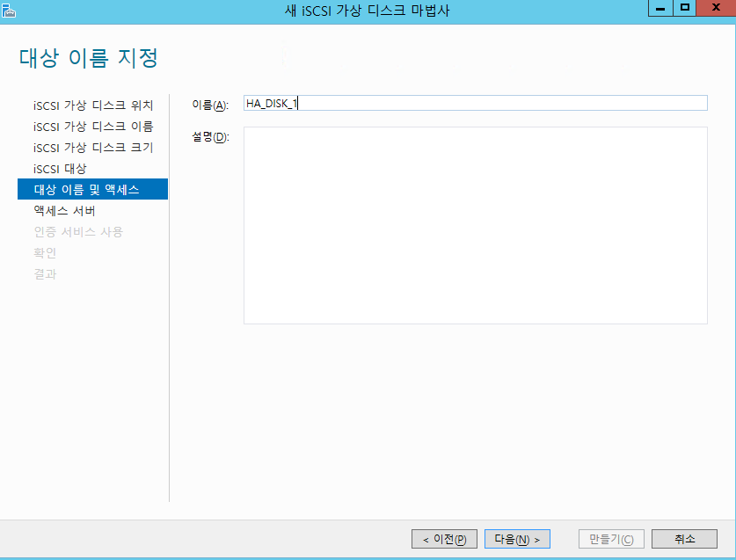The height and width of the screenshot is (560, 736).
Task: Click the disabled 만들기(C) button
Action: (x=611, y=539)
